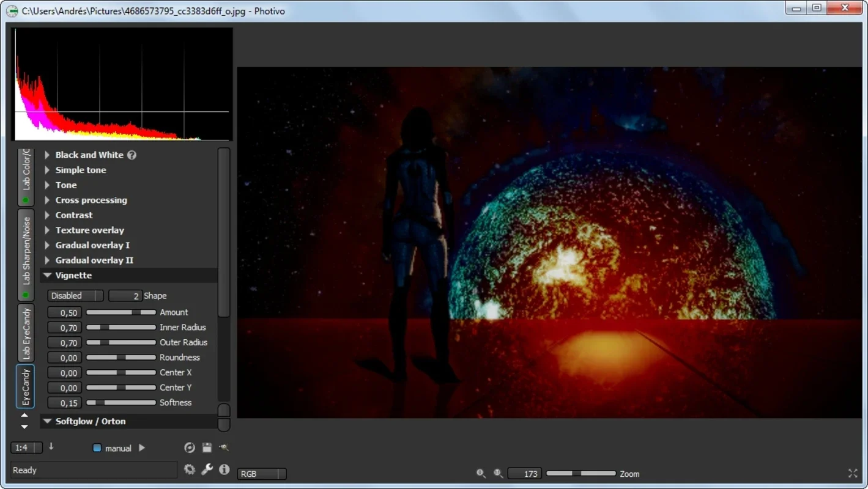
Task: Click the zoom 100% magnifier icon
Action: (499, 474)
